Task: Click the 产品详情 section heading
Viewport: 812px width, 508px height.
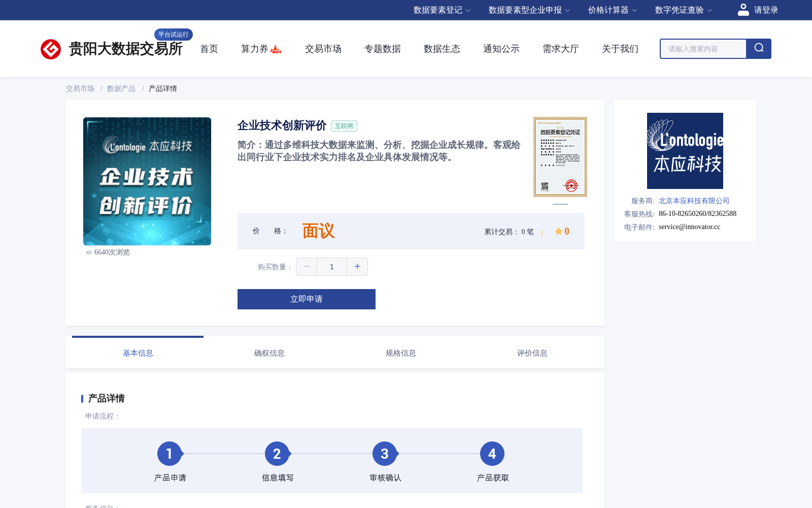Action: coord(107,398)
